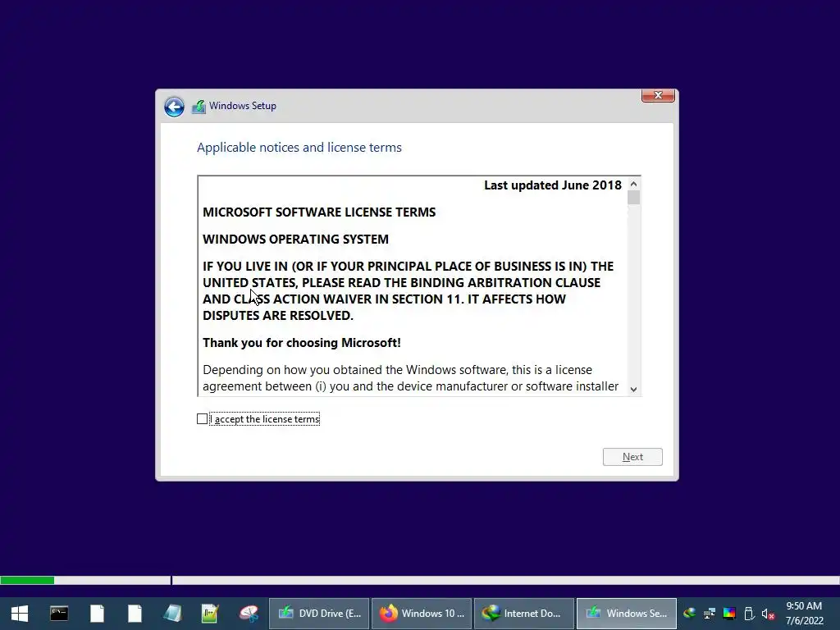Click the 'Depending on how you obtained' paragraph
This screenshot has height=630, width=840.
coord(410,378)
